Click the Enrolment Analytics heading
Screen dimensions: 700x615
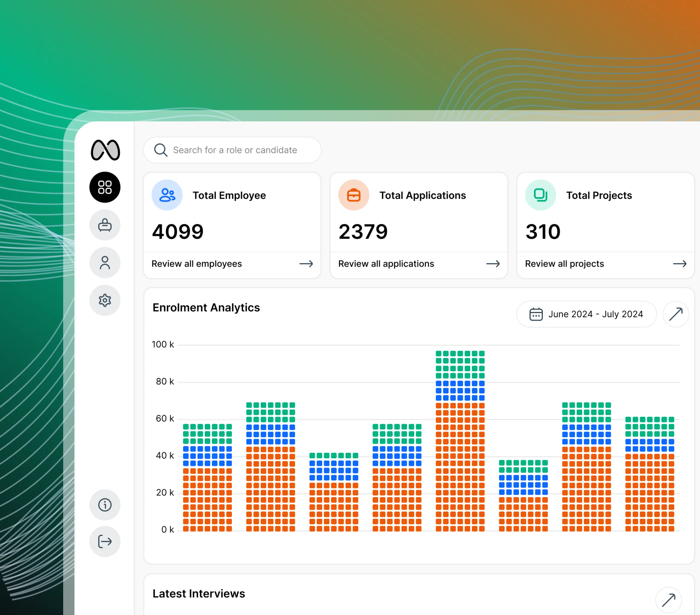[206, 307]
